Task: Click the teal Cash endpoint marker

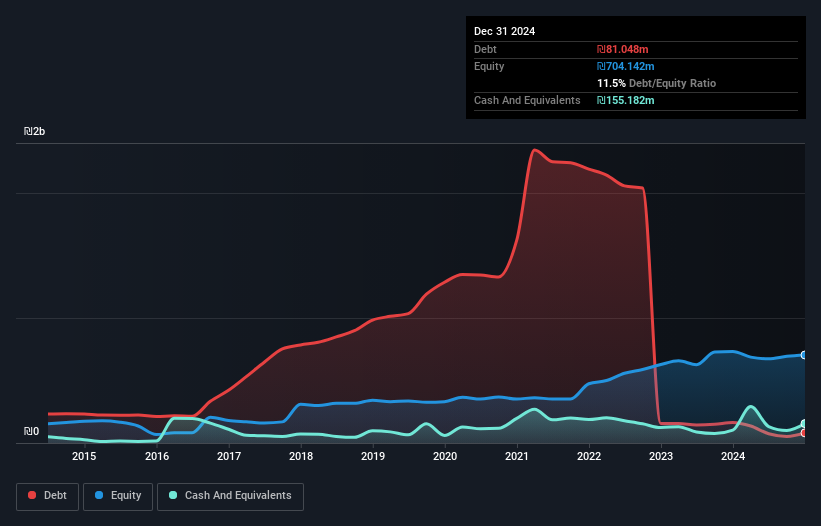Action: 804,423
